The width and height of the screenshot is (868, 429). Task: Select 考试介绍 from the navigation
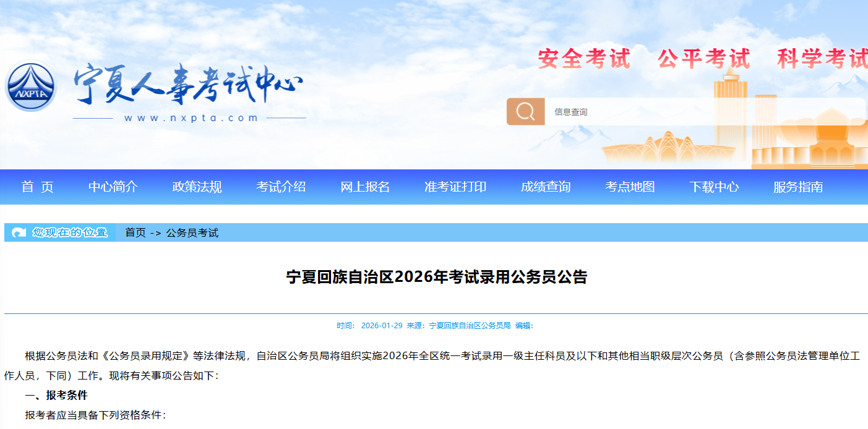281,187
